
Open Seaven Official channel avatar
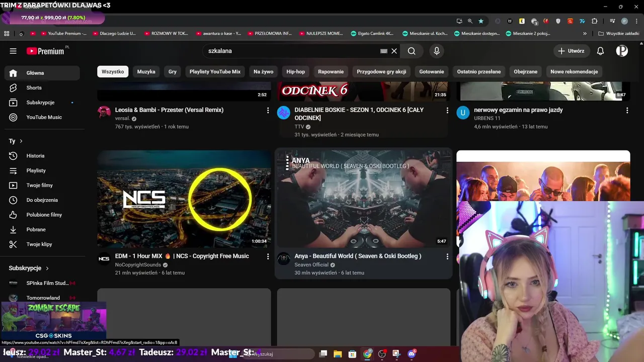pos(284,258)
